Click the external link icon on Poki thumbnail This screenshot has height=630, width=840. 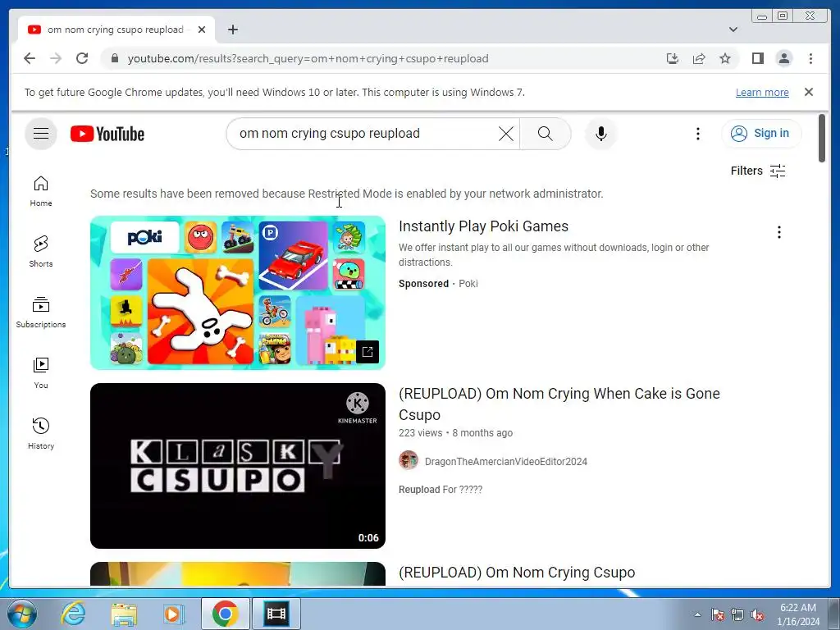[x=367, y=351]
